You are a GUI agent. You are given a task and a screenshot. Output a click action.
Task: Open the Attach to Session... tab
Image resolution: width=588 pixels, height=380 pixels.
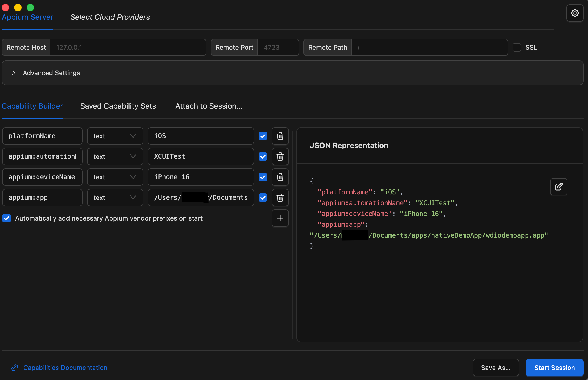(x=209, y=106)
